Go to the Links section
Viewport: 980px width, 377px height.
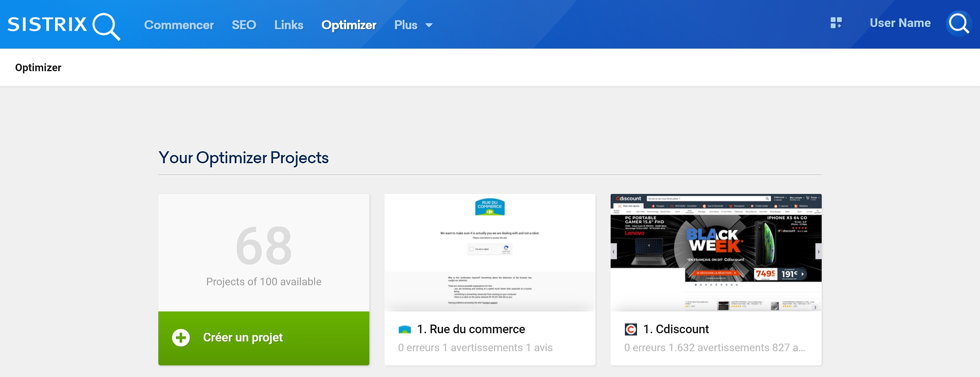pos(289,25)
